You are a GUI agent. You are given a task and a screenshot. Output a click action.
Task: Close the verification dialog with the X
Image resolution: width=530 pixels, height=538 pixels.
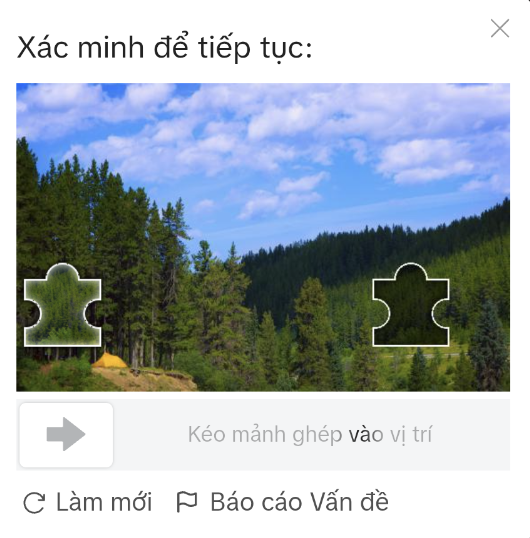500,28
